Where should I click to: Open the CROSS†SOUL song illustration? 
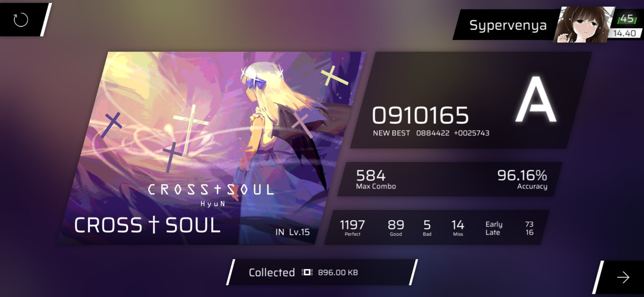click(x=211, y=148)
